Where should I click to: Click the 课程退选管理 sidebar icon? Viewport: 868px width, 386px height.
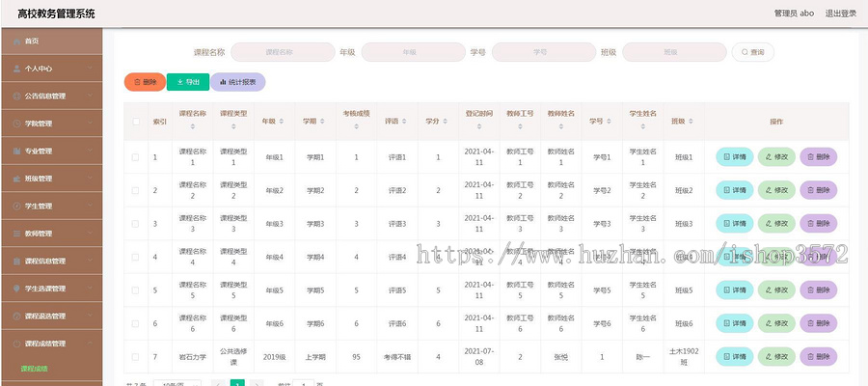pos(16,317)
